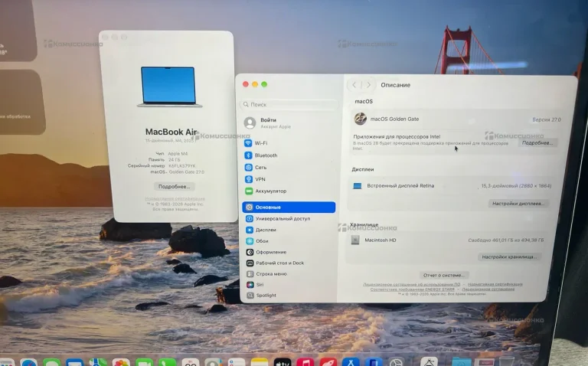Click the Apple M4 chip value
Screen dimensions: 588x366
click(x=178, y=154)
